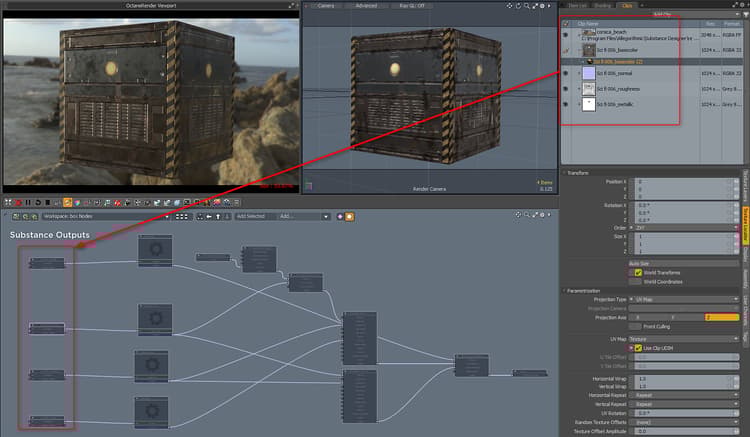Select the Z Projection Axis button
Viewport: 750px width, 437px height.
click(720, 317)
